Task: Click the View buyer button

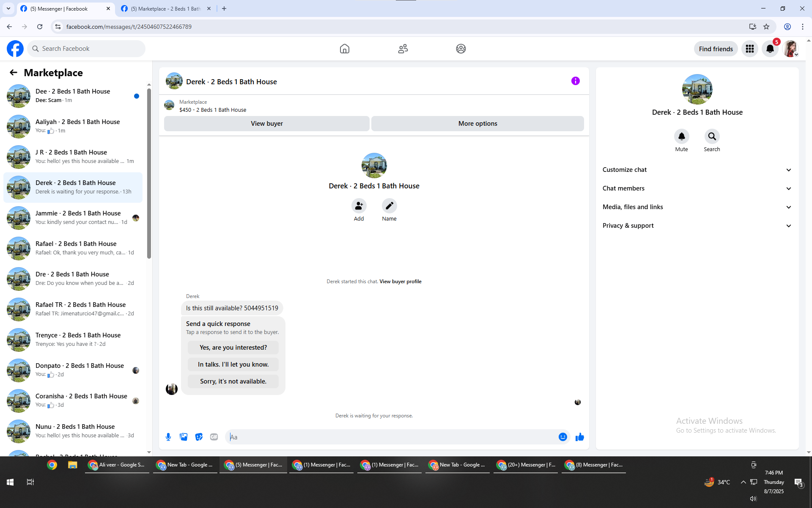Action: pos(267,124)
